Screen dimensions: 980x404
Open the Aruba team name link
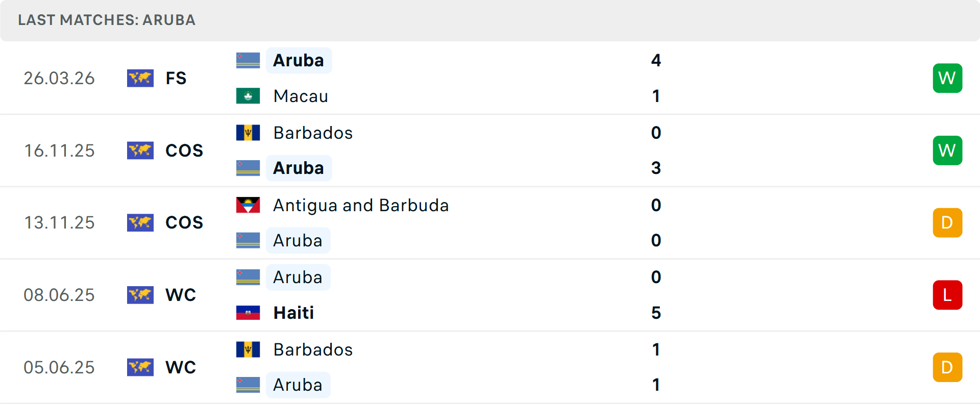click(299, 60)
